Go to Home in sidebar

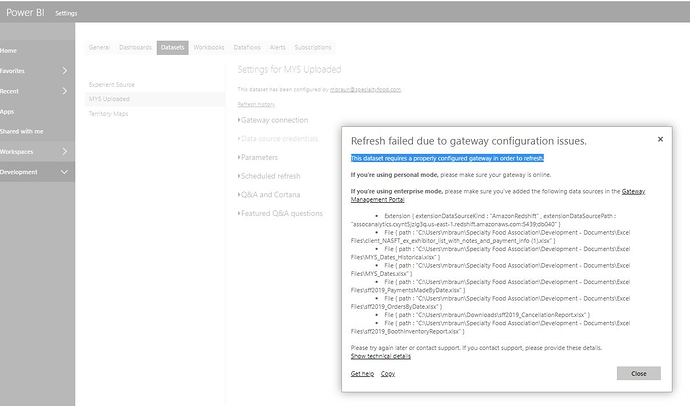click(x=9, y=51)
